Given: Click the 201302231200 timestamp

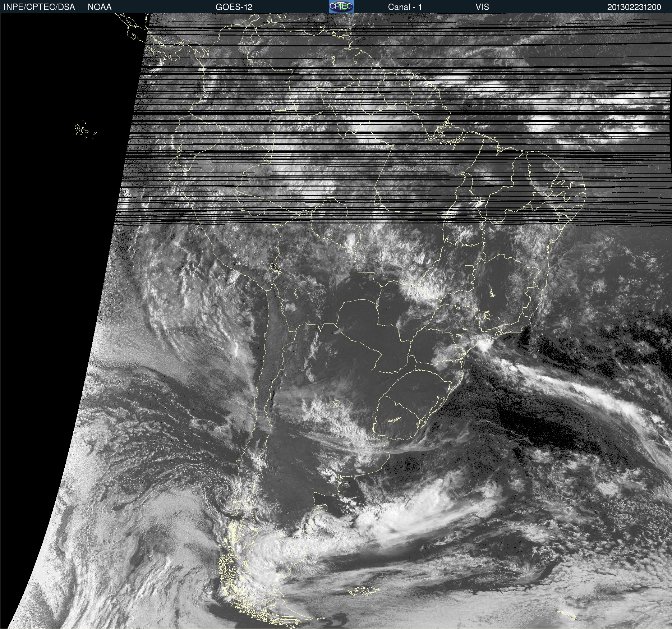Looking at the screenshot, I should click(634, 7).
